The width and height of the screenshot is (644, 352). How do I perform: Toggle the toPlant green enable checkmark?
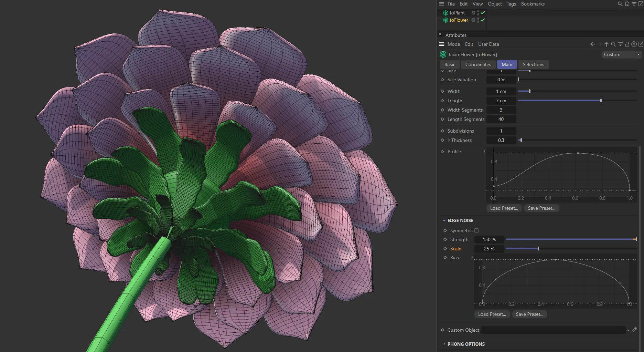[x=483, y=13]
